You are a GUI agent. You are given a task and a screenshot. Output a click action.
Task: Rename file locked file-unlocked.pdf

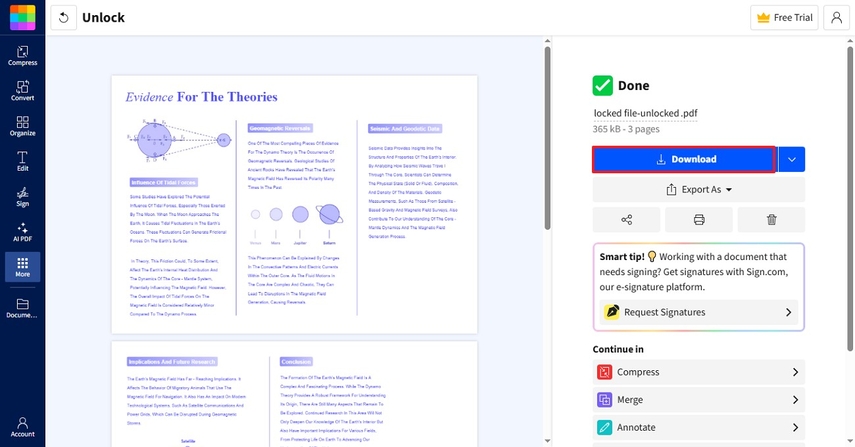pyautogui.click(x=646, y=113)
